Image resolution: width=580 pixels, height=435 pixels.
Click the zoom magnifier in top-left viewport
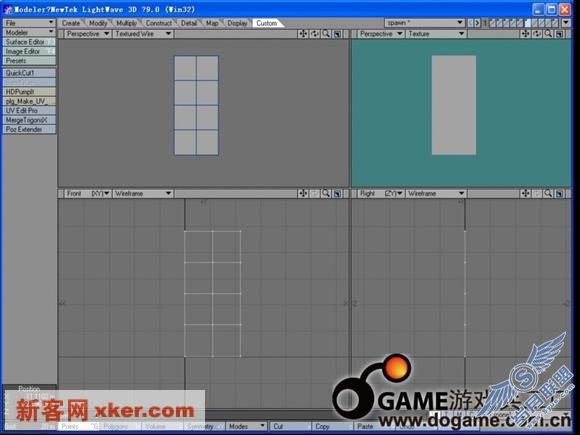point(326,34)
